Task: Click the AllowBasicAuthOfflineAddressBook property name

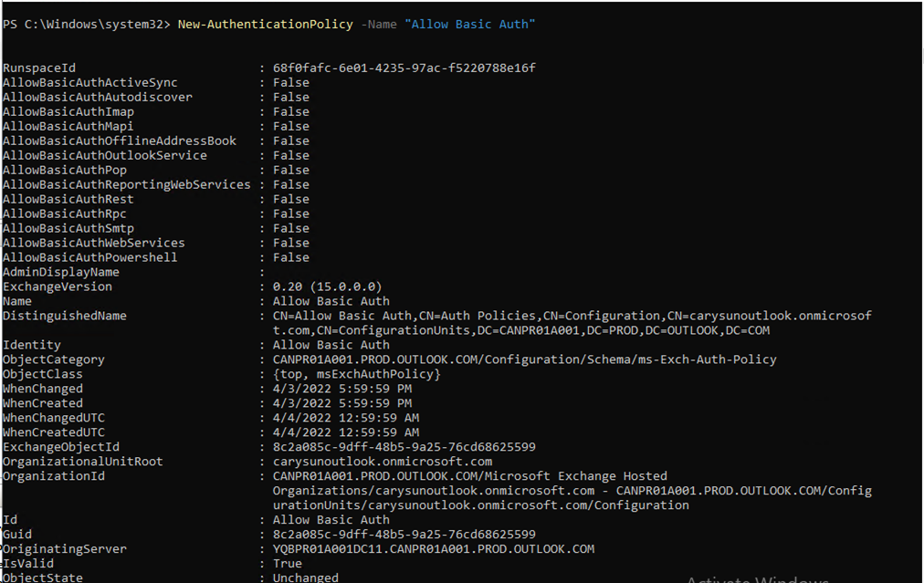Action: click(x=119, y=141)
